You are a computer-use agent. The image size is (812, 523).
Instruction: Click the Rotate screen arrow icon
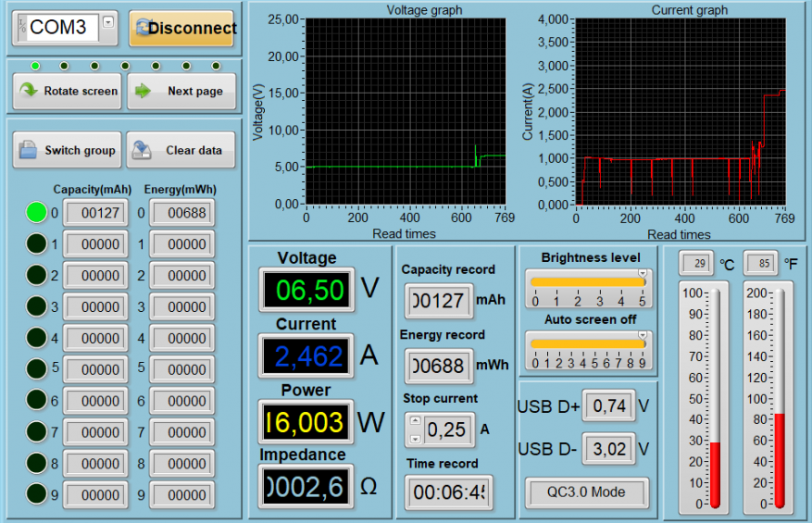(x=29, y=91)
